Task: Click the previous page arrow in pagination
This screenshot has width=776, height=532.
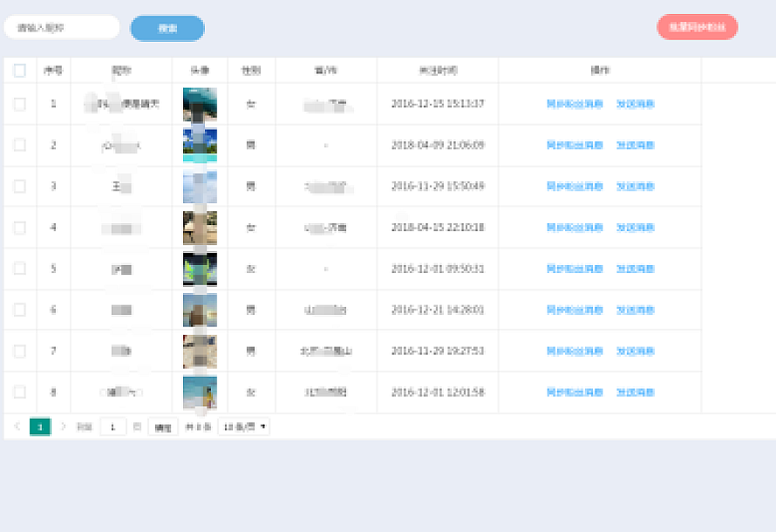Action: tap(17, 426)
